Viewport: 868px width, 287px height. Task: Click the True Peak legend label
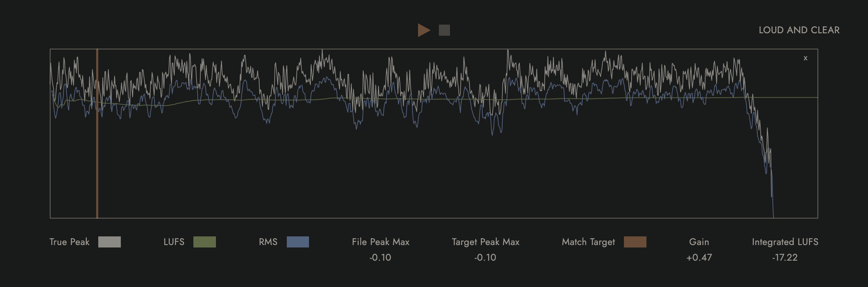tap(69, 242)
